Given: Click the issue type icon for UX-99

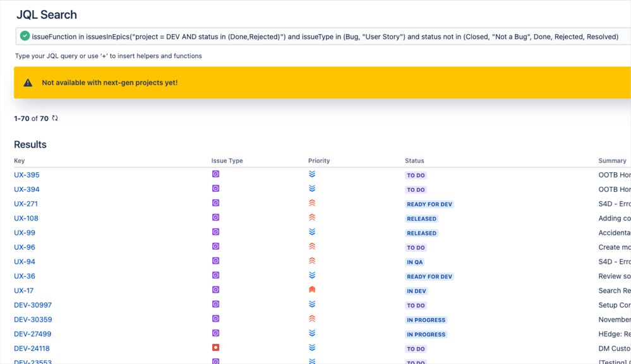Looking at the screenshot, I should point(215,232).
